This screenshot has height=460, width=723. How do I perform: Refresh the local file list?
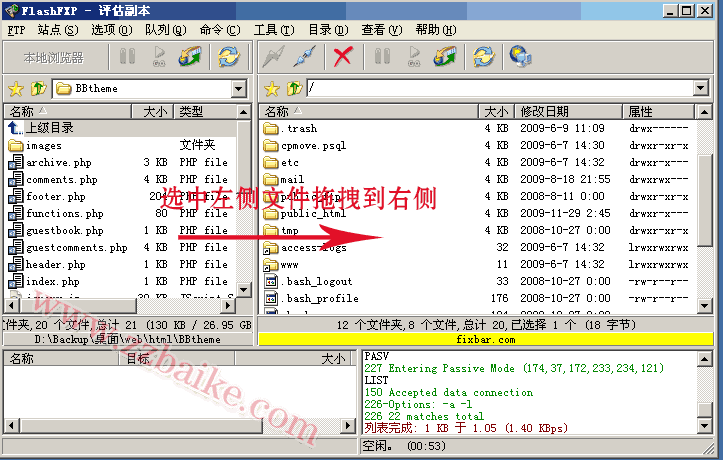[229, 57]
